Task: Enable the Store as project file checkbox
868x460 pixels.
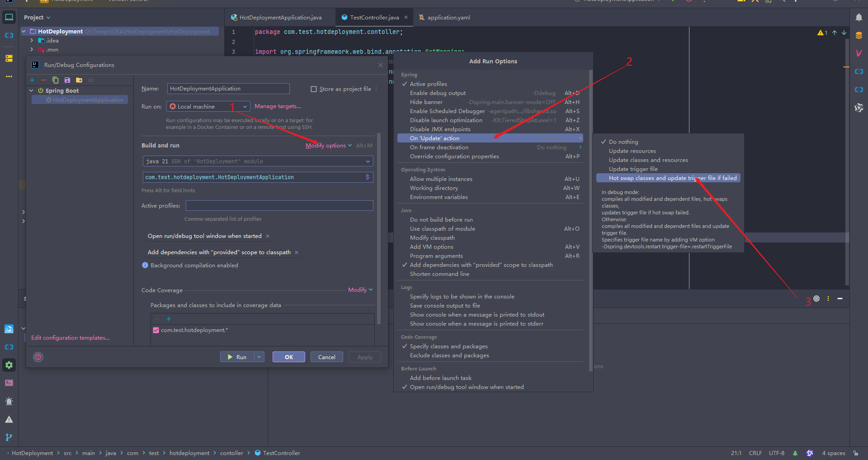Action: 314,89
